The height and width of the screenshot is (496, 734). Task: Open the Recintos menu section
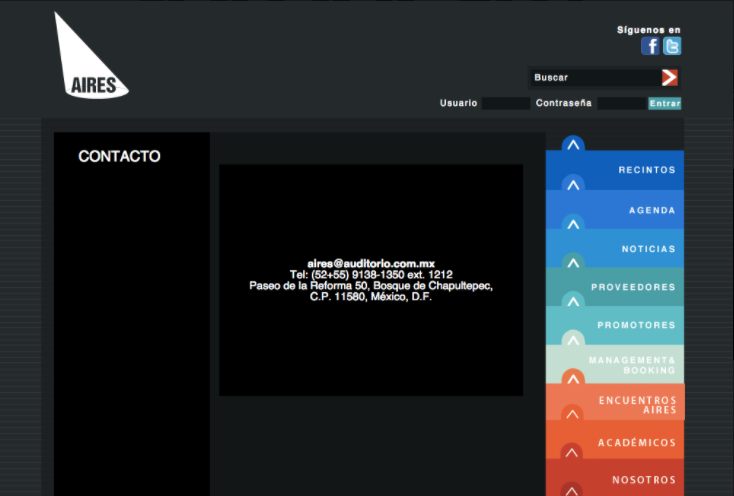click(x=646, y=170)
